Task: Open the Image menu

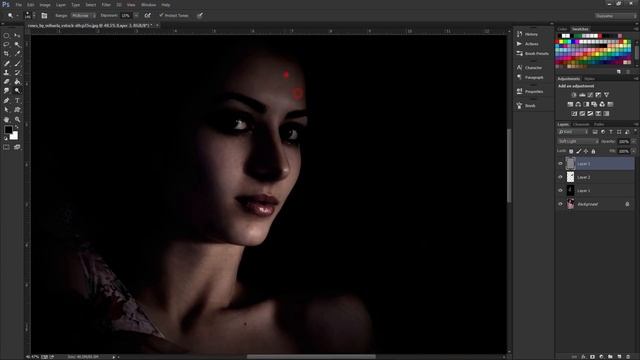Action: (45, 5)
